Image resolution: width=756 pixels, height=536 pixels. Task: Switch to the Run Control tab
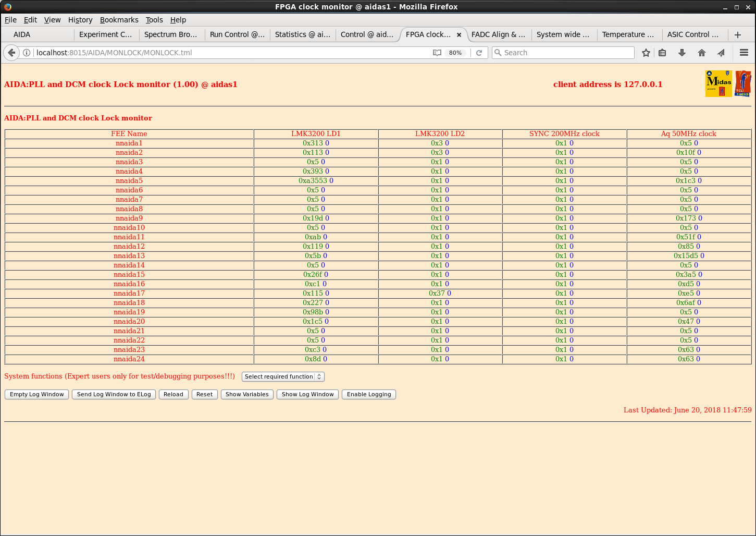coord(237,34)
